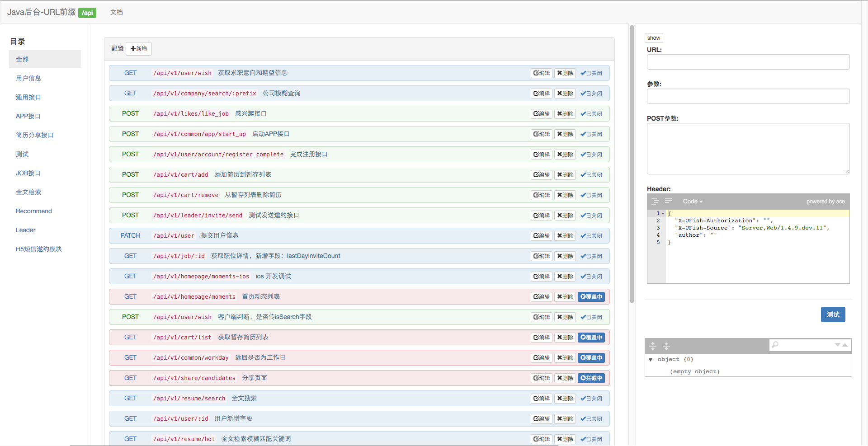Toggle 已关闭 status for likes/like_job
This screenshot has height=446, width=868.
[591, 114]
